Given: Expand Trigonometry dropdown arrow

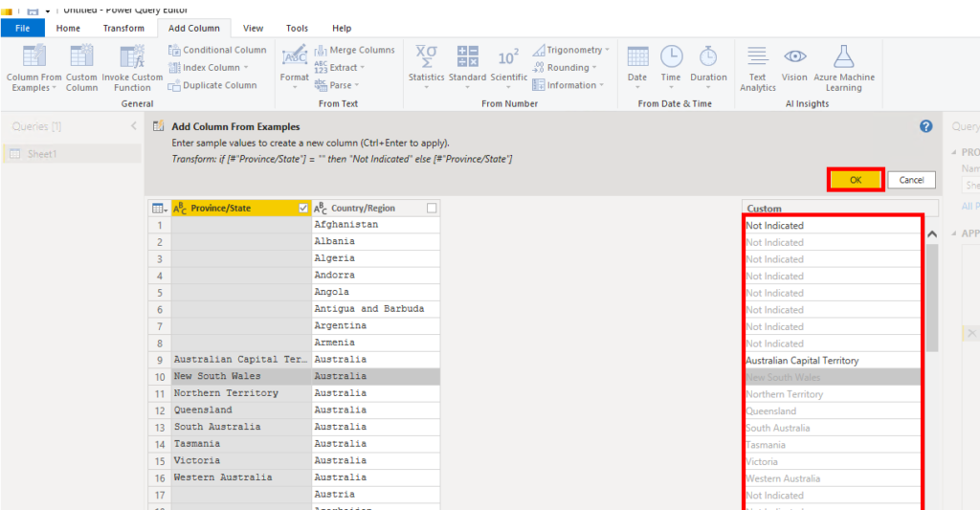Looking at the screenshot, I should [607, 50].
